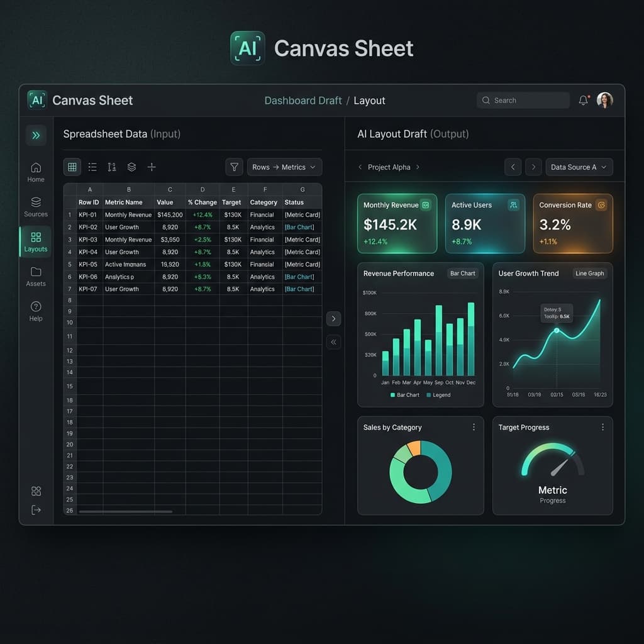Click the apps grid icon at sidebar bottom
Image resolution: width=644 pixels, height=644 pixels.
(x=36, y=491)
